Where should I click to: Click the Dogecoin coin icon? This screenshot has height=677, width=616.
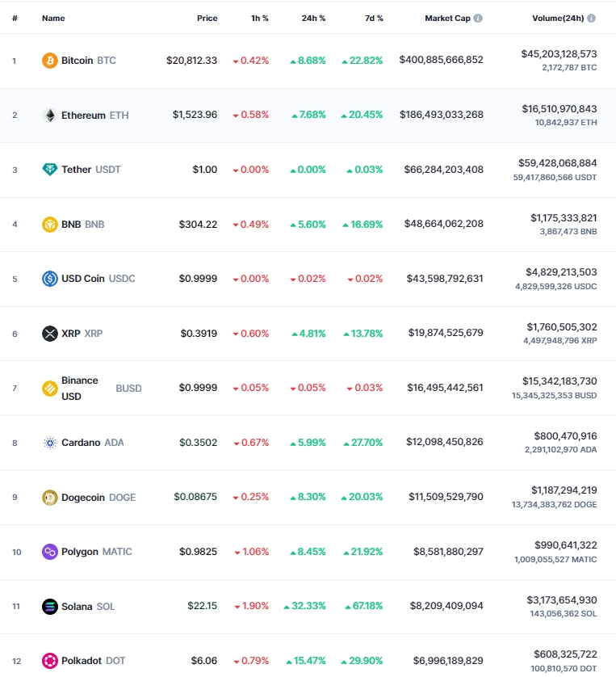pyautogui.click(x=50, y=498)
